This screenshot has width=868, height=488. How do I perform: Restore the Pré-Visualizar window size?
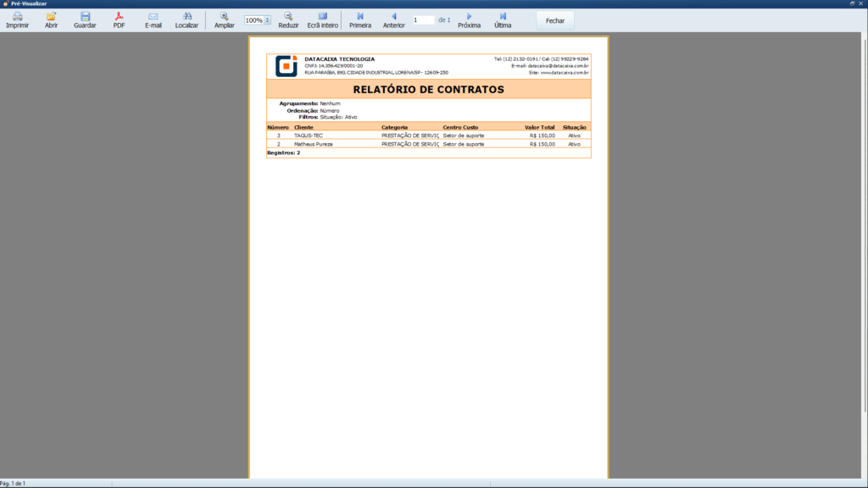(852, 3)
